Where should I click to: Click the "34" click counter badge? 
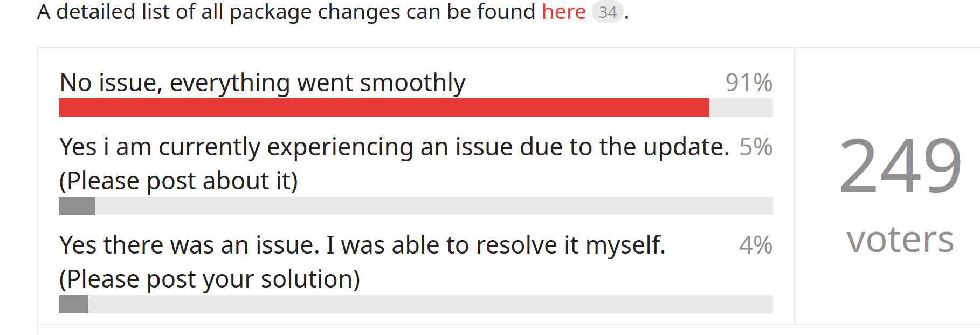[x=608, y=11]
